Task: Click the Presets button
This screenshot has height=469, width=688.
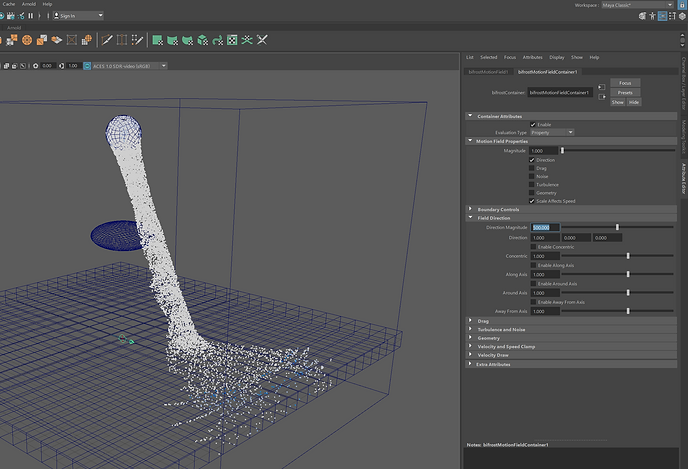Action: (x=625, y=93)
